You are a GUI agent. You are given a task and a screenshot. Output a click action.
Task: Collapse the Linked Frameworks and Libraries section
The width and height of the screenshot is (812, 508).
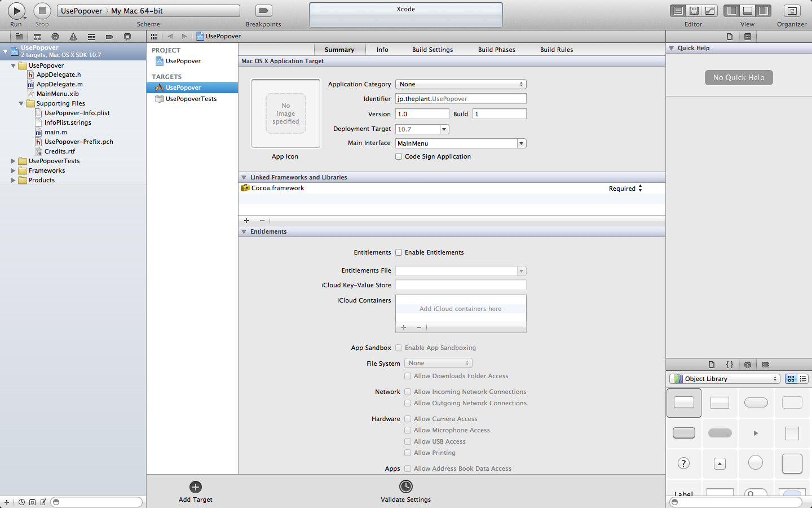(244, 177)
